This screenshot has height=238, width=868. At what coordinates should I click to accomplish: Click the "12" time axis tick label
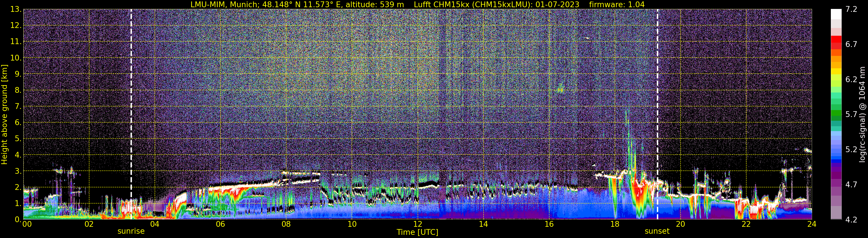click(x=417, y=224)
